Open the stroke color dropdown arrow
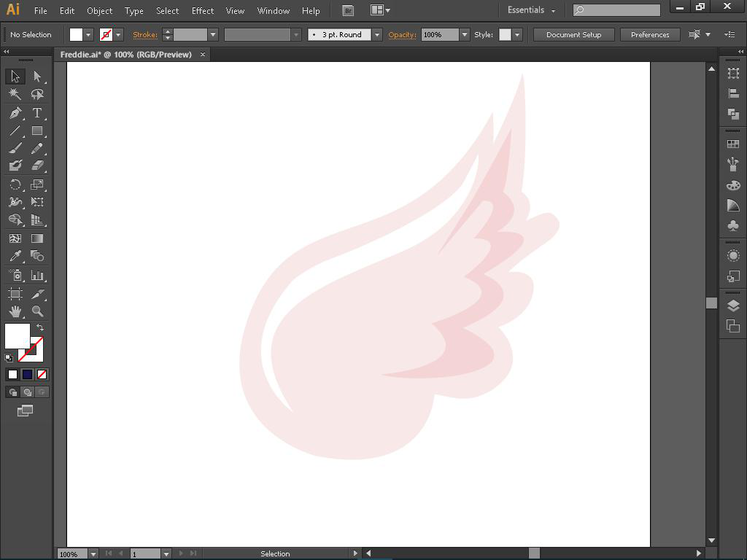Screen dimensions: 747x560 click(118, 35)
